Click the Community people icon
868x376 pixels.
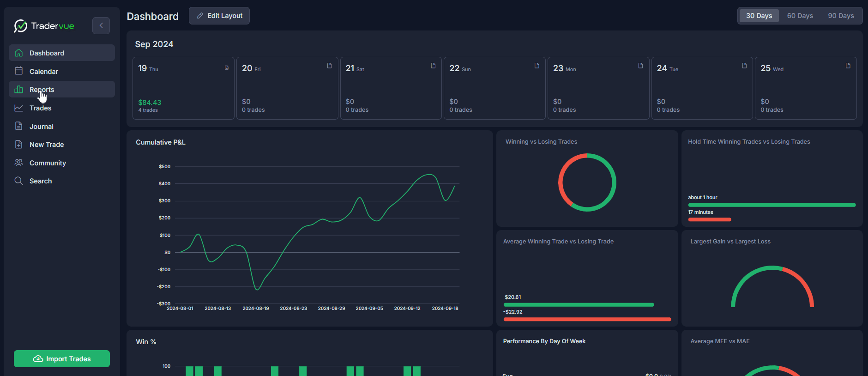pyautogui.click(x=19, y=163)
